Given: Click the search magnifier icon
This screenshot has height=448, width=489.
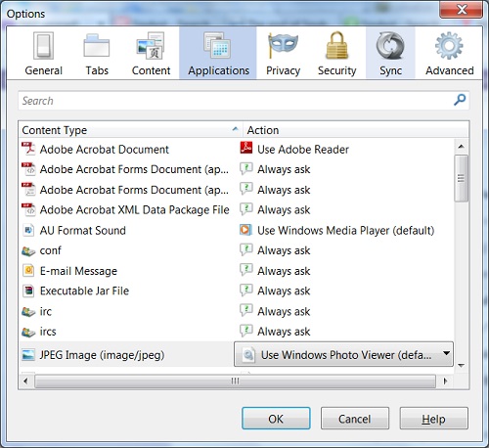Looking at the screenshot, I should [x=460, y=100].
